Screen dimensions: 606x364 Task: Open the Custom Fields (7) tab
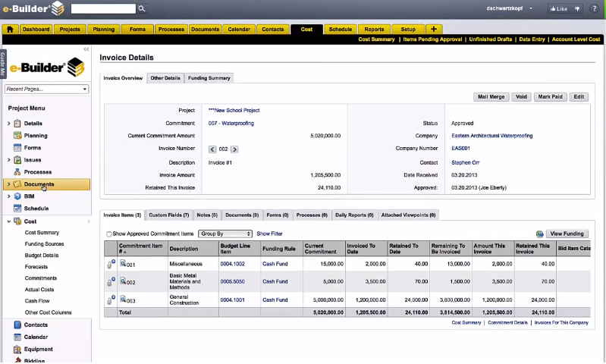click(x=169, y=215)
